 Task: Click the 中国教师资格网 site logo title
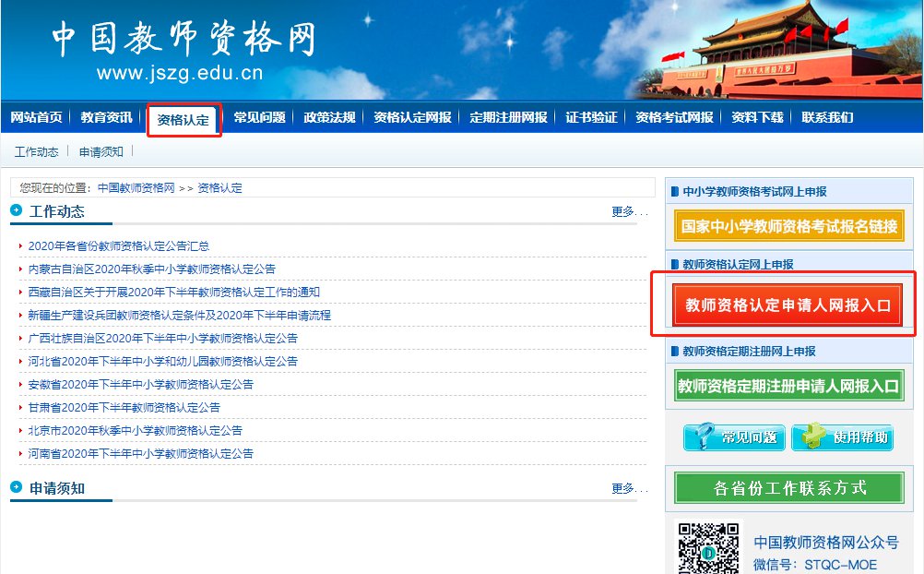pyautogui.click(x=184, y=40)
